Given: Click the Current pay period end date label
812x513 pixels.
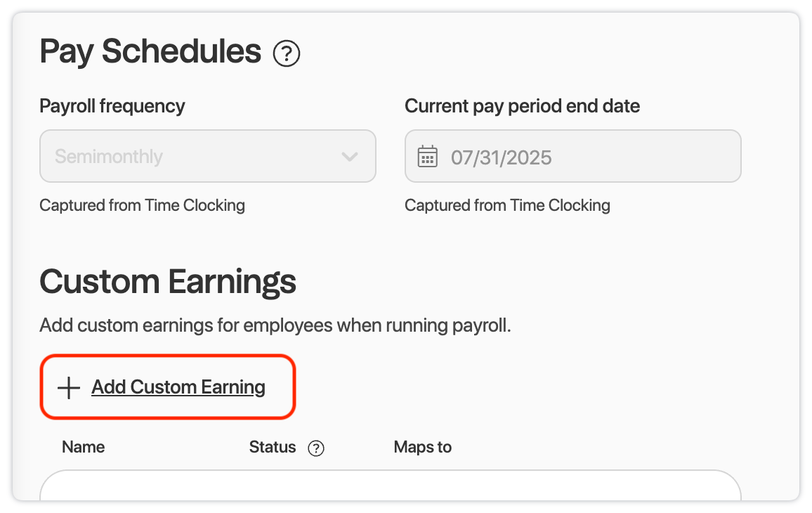Looking at the screenshot, I should 522,106.
